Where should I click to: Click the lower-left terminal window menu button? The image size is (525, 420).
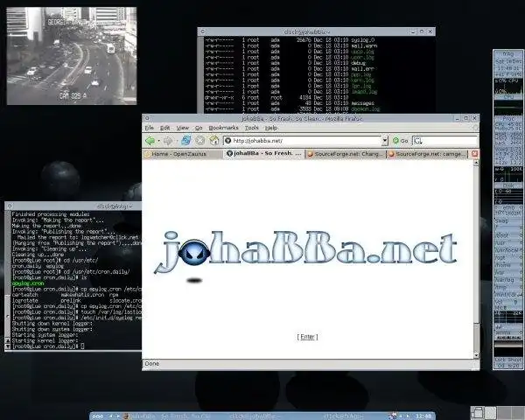(10, 206)
